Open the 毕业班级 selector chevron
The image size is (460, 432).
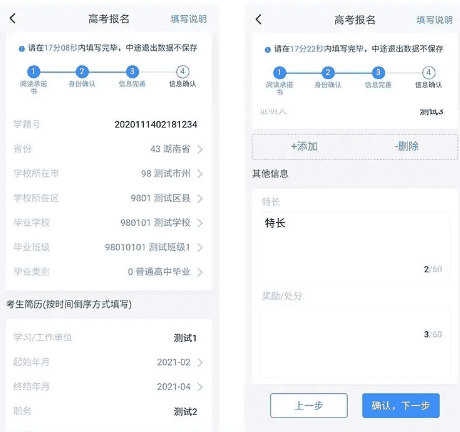[x=200, y=247]
